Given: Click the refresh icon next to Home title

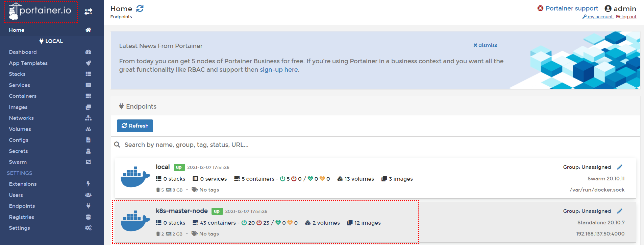Looking at the screenshot, I should pyautogui.click(x=140, y=8).
